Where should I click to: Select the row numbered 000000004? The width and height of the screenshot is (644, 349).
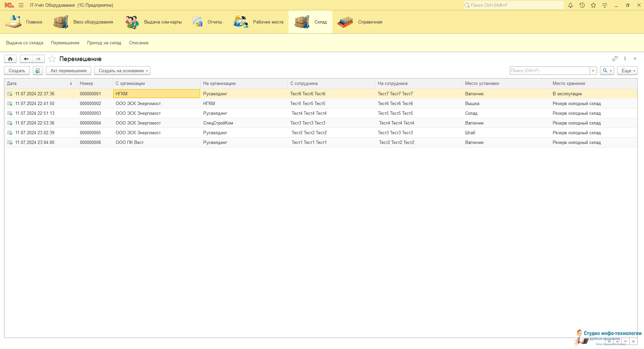(90, 123)
